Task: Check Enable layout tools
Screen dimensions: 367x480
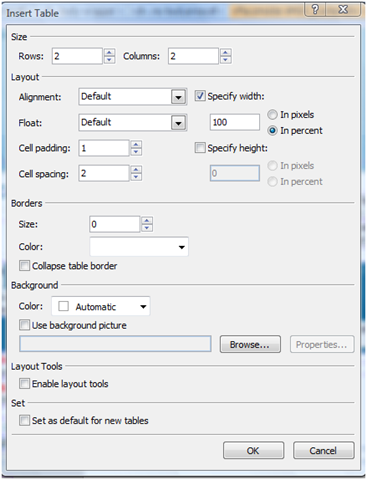Action: coord(24,384)
